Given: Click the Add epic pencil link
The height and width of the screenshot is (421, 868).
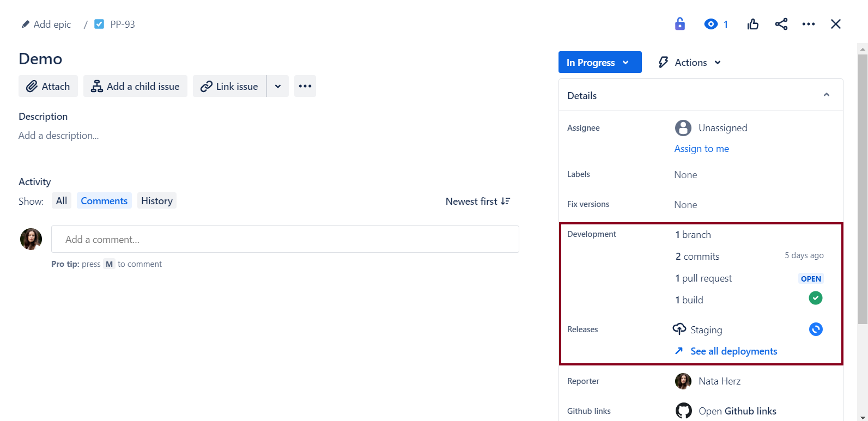Looking at the screenshot, I should pos(46,25).
